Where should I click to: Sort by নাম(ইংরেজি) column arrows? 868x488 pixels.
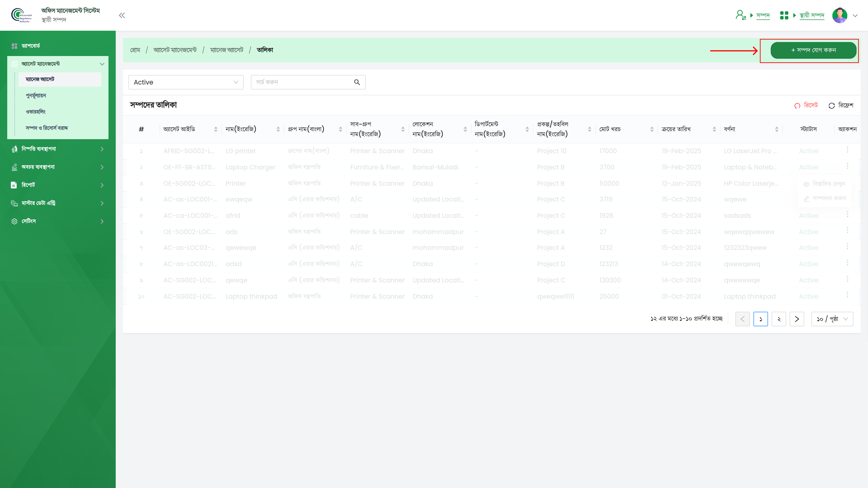(x=278, y=129)
